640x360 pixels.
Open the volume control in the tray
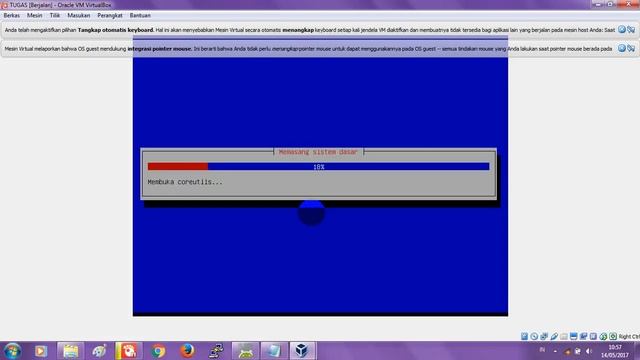click(589, 351)
